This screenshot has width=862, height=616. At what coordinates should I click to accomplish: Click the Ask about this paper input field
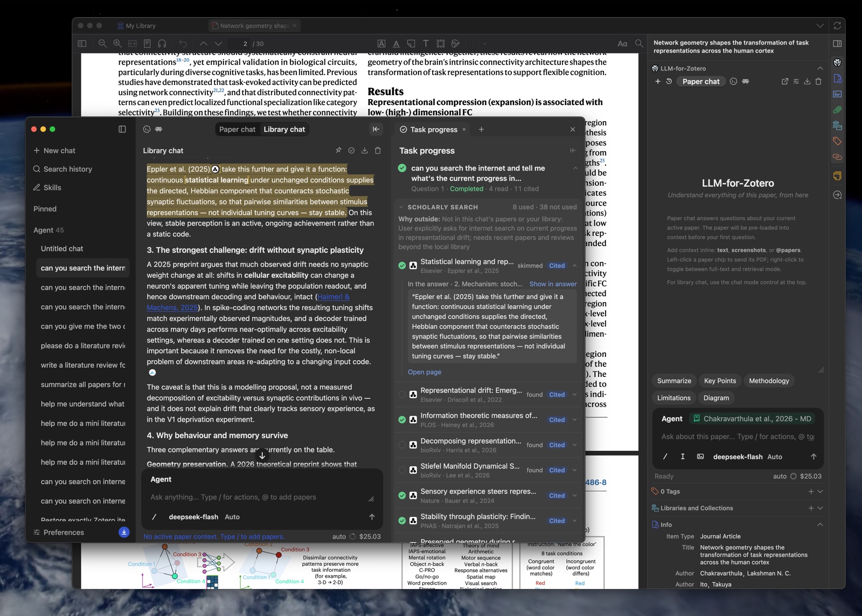(738, 437)
